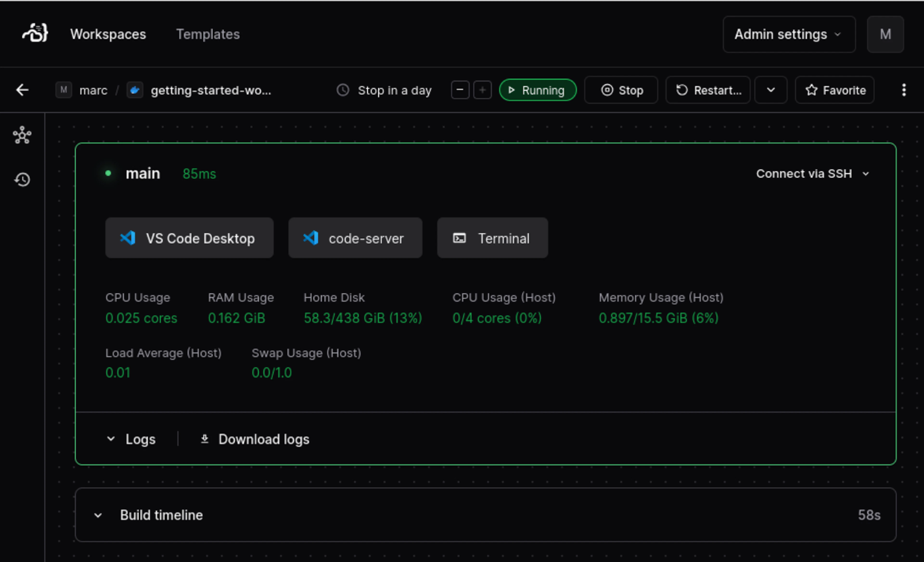This screenshot has width=924, height=562.
Task: Click the 0.897/15.5 GiB host memory value
Action: click(x=659, y=318)
